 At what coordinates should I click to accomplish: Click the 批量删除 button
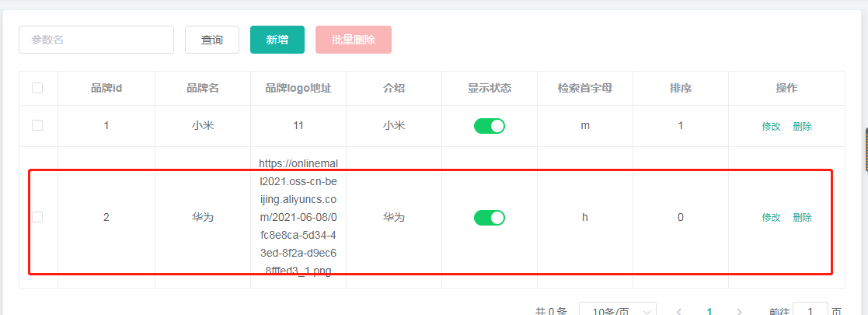(353, 40)
